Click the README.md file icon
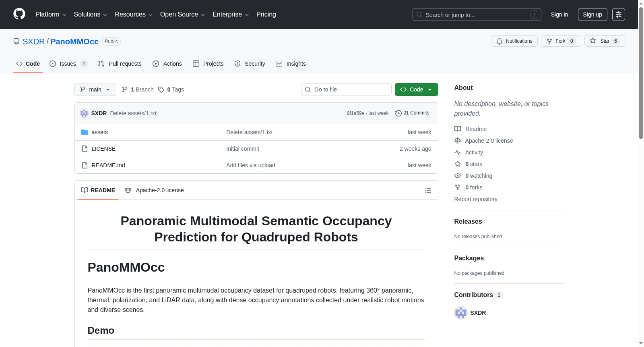The image size is (644, 347). pos(85,165)
